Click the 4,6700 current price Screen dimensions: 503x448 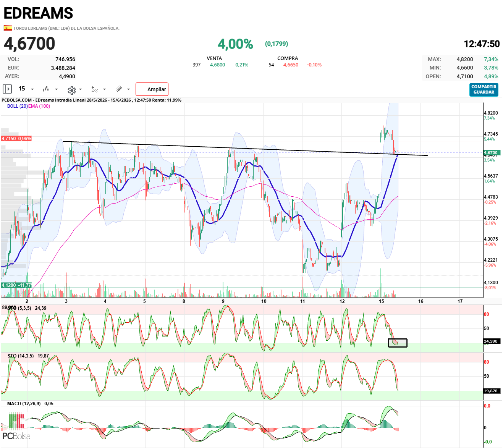pyautogui.click(x=29, y=44)
